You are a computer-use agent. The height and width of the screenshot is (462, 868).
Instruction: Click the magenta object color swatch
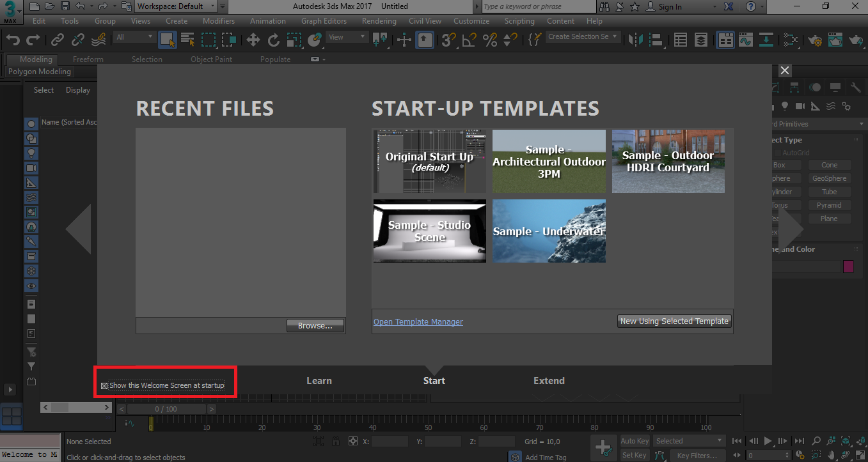coord(849,266)
